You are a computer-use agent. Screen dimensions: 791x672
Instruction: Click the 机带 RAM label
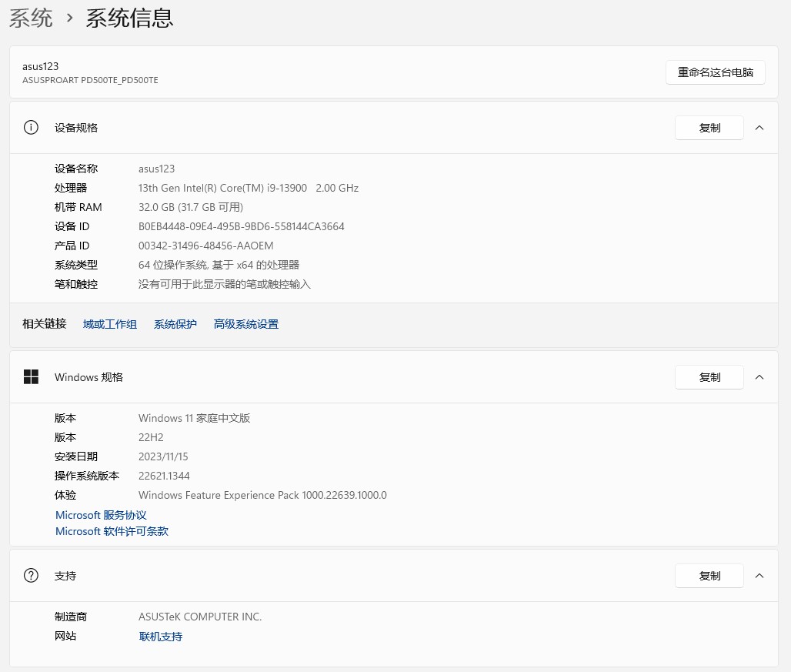tap(78, 207)
